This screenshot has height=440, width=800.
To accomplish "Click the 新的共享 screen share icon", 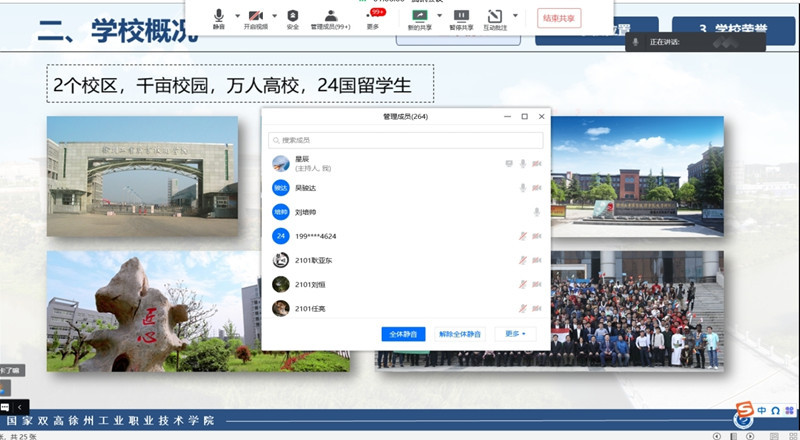I will point(421,15).
